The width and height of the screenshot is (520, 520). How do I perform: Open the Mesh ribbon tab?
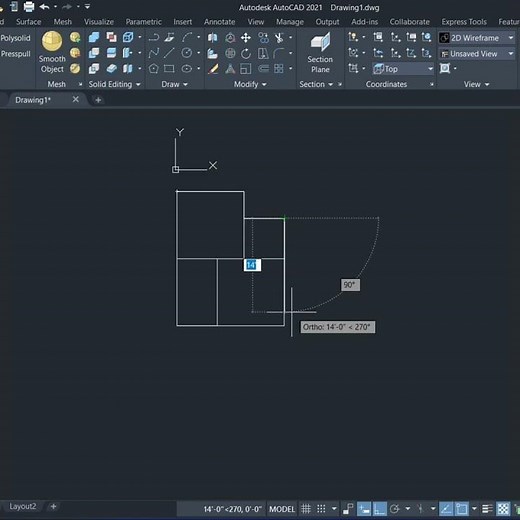63,22
